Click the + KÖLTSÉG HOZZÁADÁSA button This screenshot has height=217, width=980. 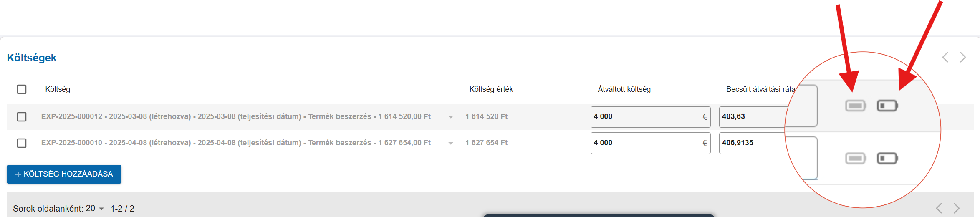64,174
